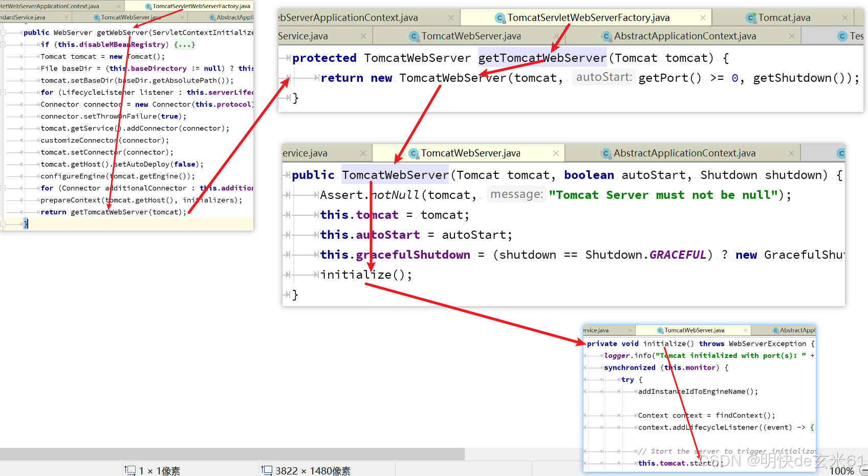Screen dimensions: 868x476
Task: Click the Tomcat.java class icon
Action: (751, 18)
